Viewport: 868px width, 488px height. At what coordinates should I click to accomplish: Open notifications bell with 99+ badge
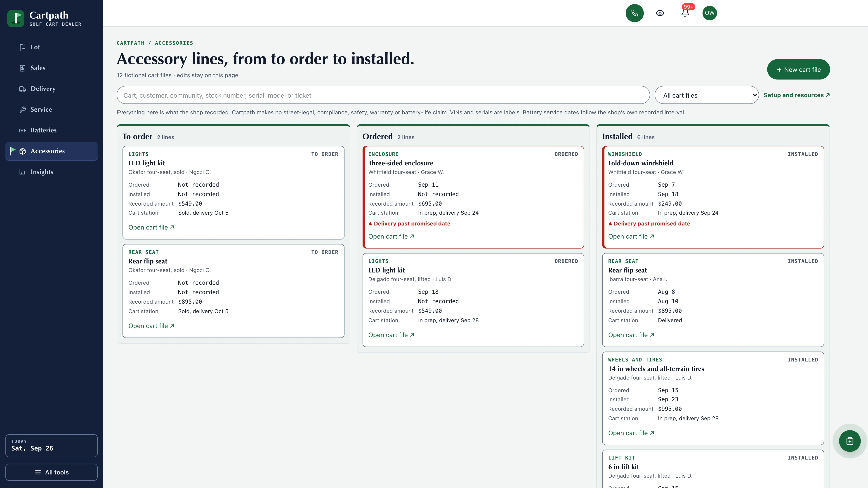tap(685, 13)
